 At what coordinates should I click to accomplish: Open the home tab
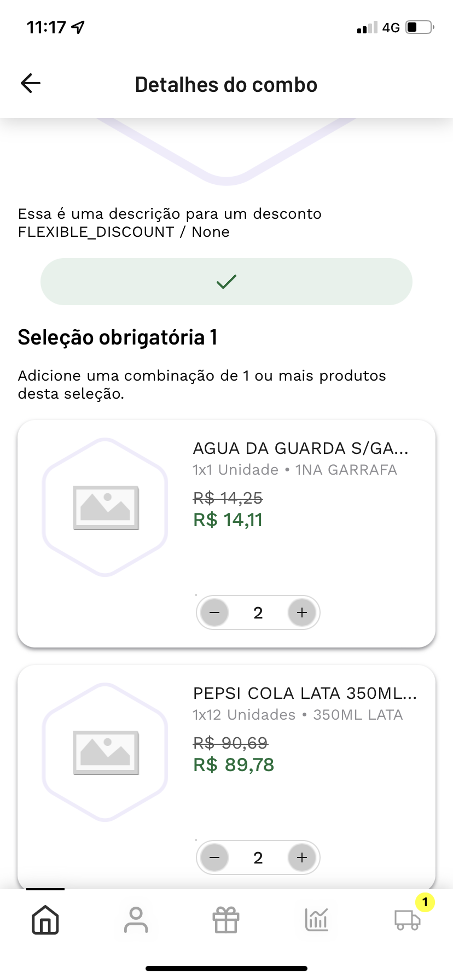tap(45, 920)
